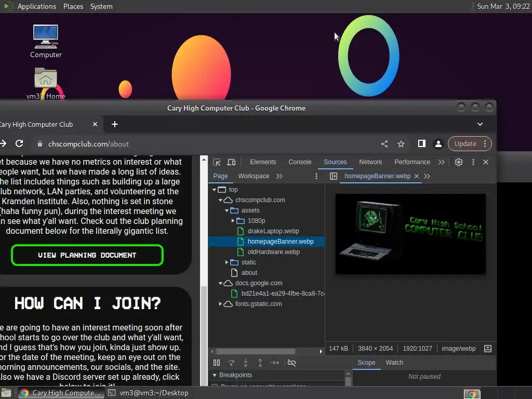Click the image/webp type label
Screen dimensions: 532x399
click(x=459, y=349)
